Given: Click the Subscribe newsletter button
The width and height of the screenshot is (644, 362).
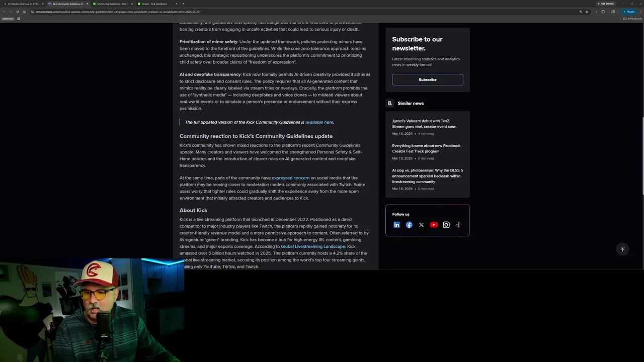Looking at the screenshot, I should [x=428, y=79].
